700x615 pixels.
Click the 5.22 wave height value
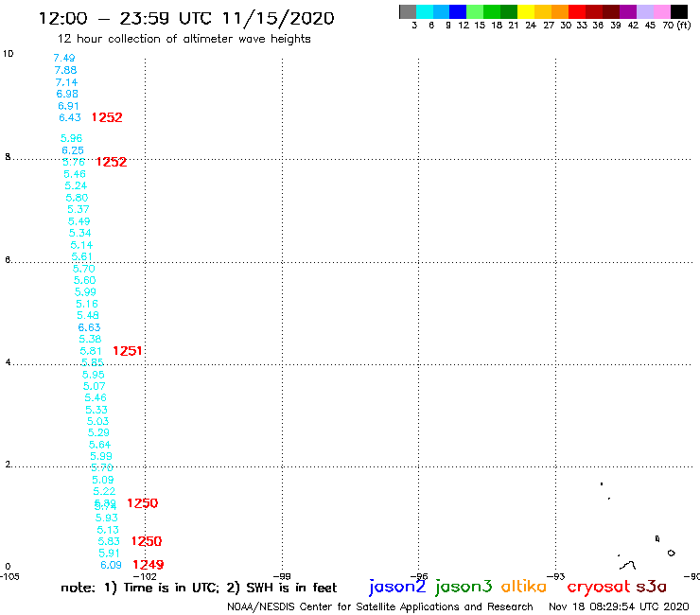coord(104,491)
